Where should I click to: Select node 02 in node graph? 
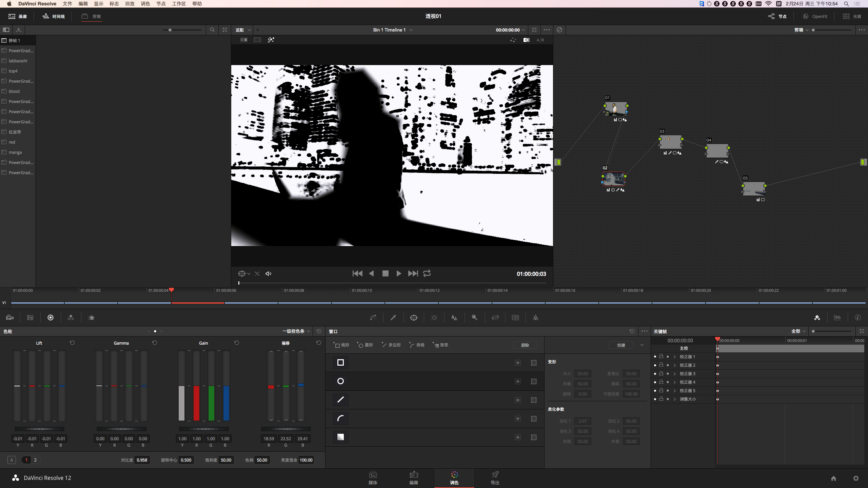click(x=614, y=178)
